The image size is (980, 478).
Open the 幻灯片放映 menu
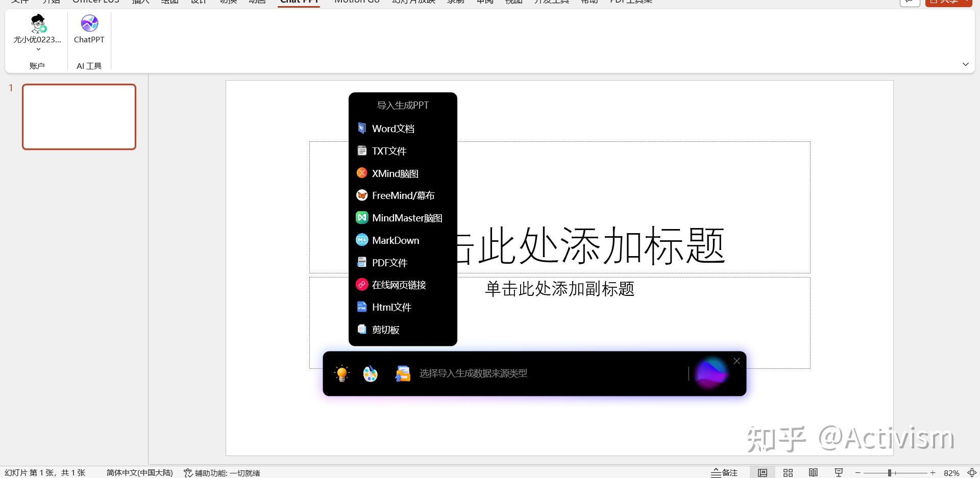pos(413,2)
